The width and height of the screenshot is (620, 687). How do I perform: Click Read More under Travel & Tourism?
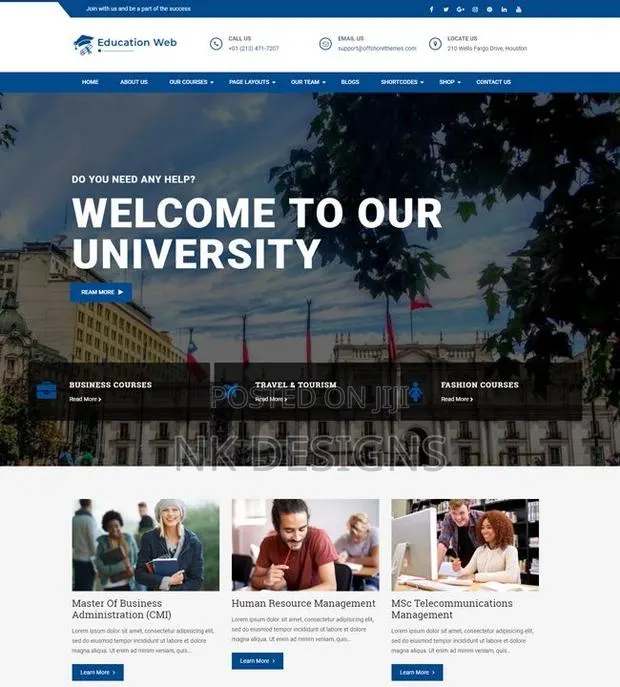pyautogui.click(x=271, y=399)
